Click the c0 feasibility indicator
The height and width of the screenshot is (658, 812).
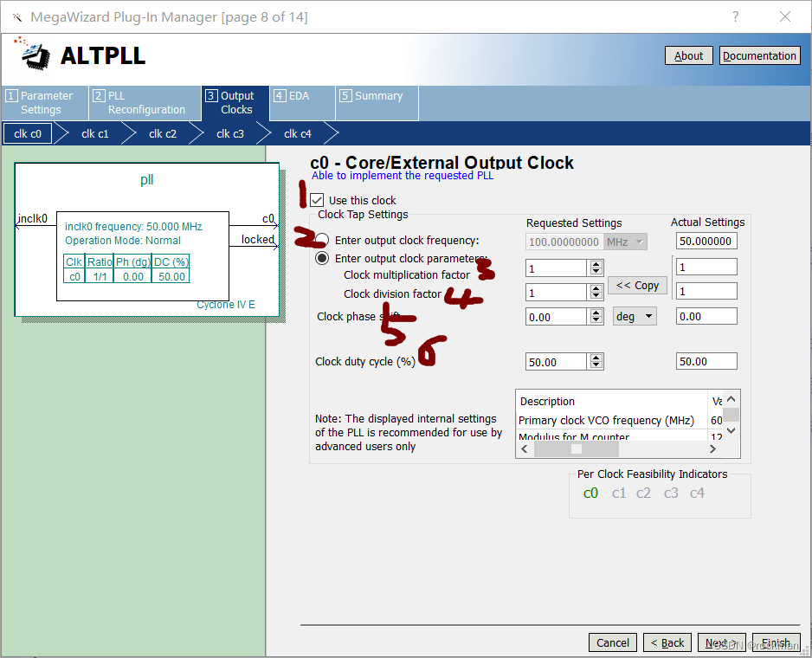click(x=590, y=493)
